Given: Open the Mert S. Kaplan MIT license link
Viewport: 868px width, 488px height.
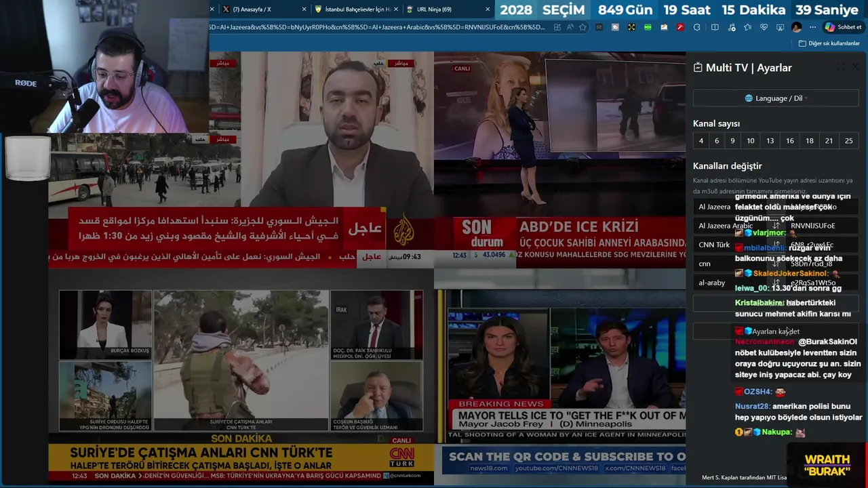Looking at the screenshot, I should [744, 478].
